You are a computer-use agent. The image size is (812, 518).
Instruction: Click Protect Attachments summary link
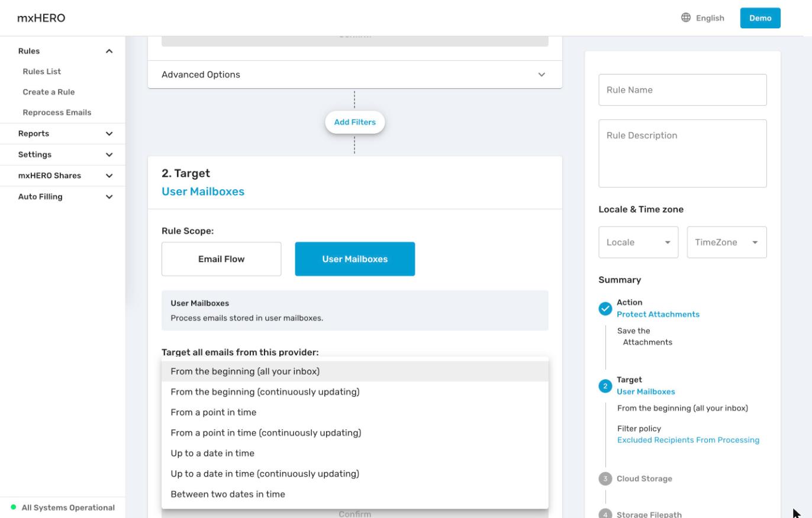[658, 315]
